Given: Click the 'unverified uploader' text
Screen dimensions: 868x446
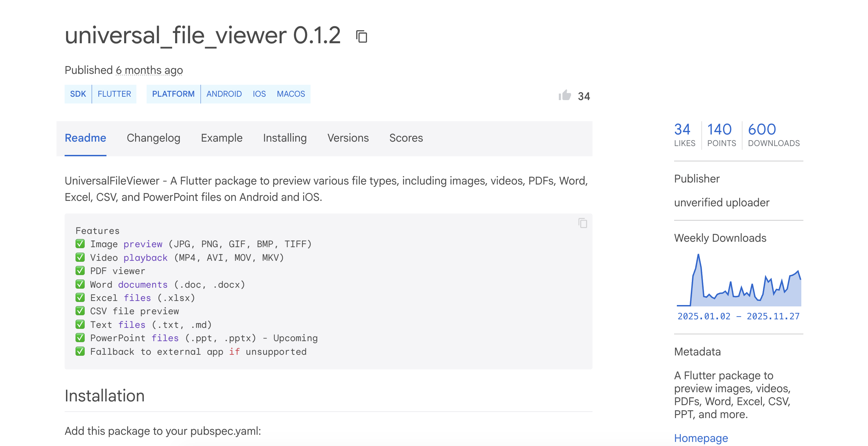Looking at the screenshot, I should tap(722, 203).
